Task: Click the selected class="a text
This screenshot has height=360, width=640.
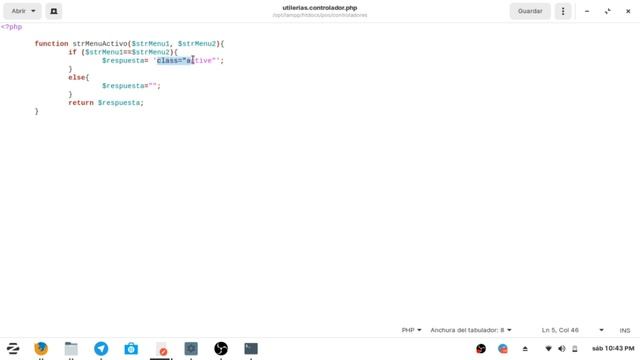Action: pyautogui.click(x=175, y=60)
